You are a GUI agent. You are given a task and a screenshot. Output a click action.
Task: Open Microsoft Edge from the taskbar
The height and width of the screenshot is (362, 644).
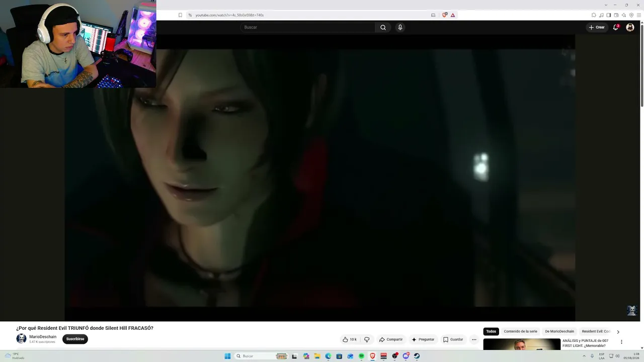328,356
